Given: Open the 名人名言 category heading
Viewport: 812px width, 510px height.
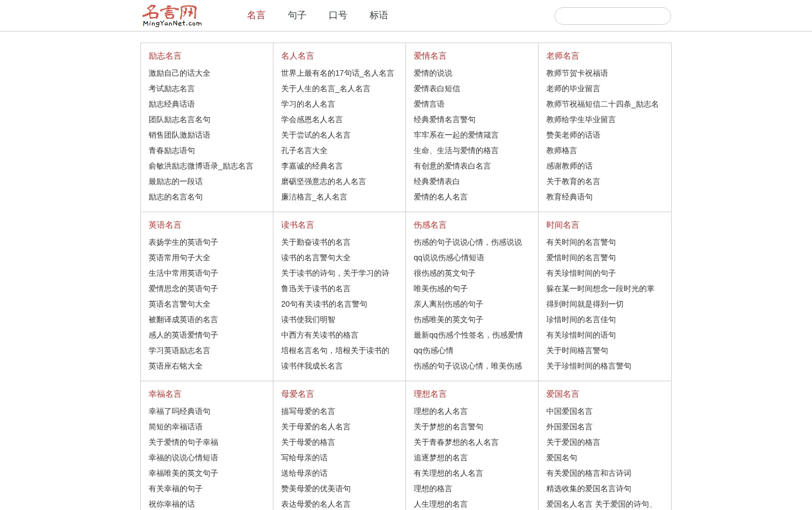Looking at the screenshot, I should pyautogui.click(x=297, y=56).
